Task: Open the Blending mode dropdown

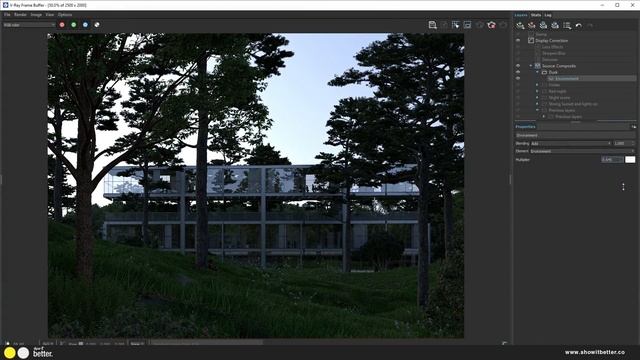Action: tap(571, 143)
